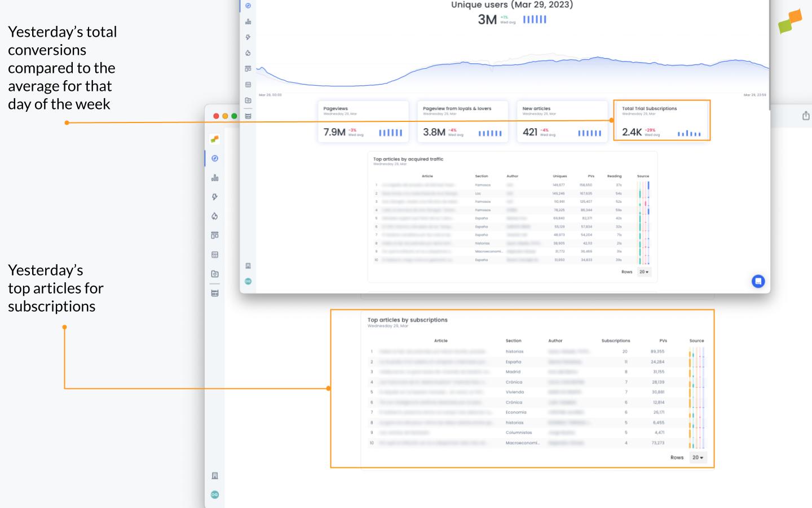Expand the Rows dropdown under subscriptions table
812x508 pixels.
698,457
